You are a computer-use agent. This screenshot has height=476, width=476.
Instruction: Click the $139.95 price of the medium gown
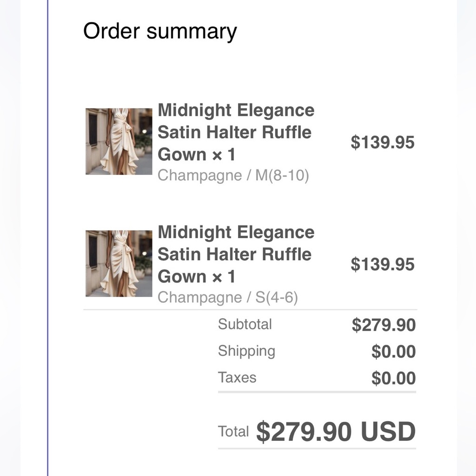(383, 142)
